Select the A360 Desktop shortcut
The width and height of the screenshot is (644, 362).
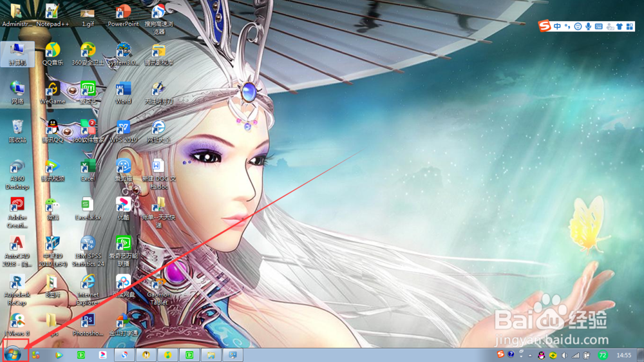coord(17,174)
